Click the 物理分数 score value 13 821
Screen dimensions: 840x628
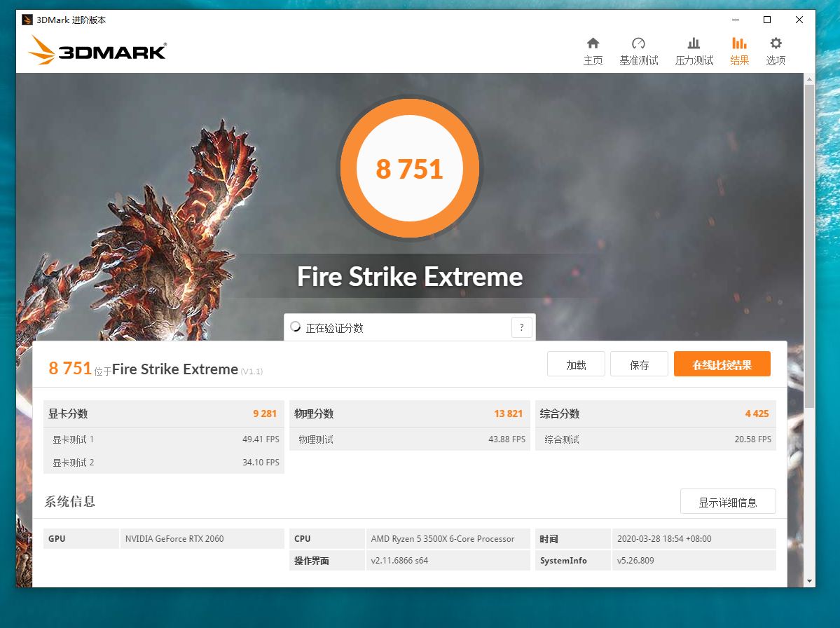click(x=508, y=414)
